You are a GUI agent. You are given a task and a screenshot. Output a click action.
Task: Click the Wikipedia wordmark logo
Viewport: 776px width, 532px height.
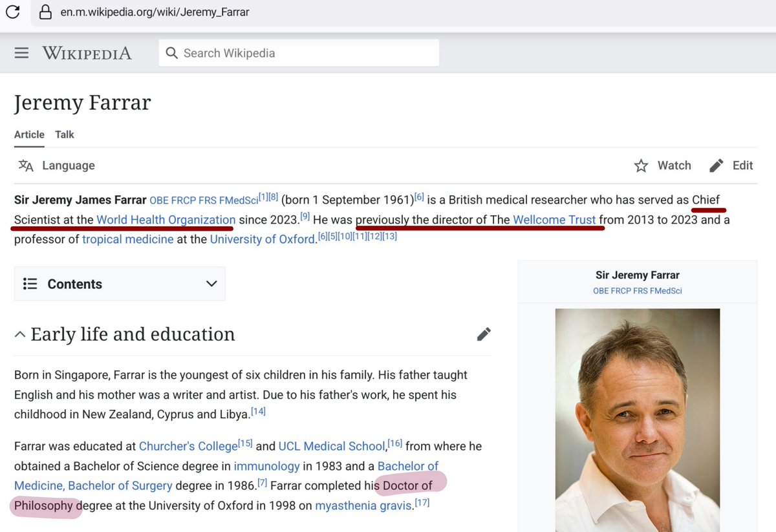(87, 53)
